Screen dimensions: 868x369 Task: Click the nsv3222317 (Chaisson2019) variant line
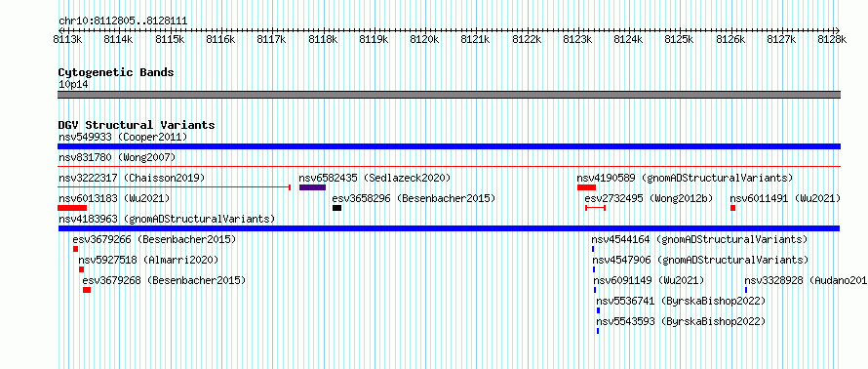pos(175,187)
